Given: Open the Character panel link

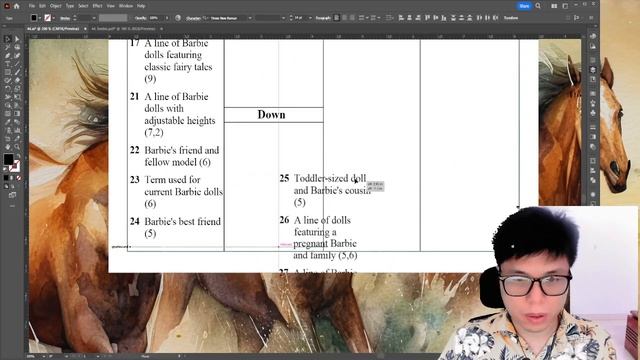Looking at the screenshot, I should tap(193, 18).
